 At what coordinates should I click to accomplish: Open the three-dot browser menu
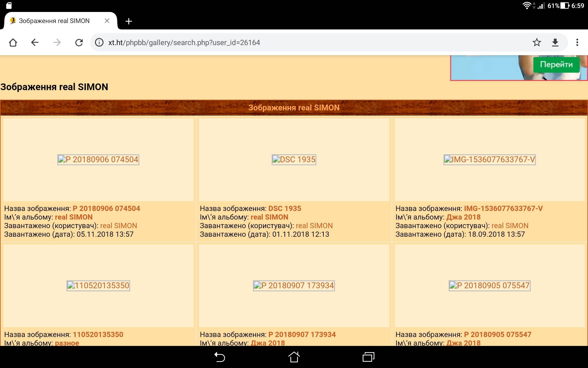[x=577, y=42]
